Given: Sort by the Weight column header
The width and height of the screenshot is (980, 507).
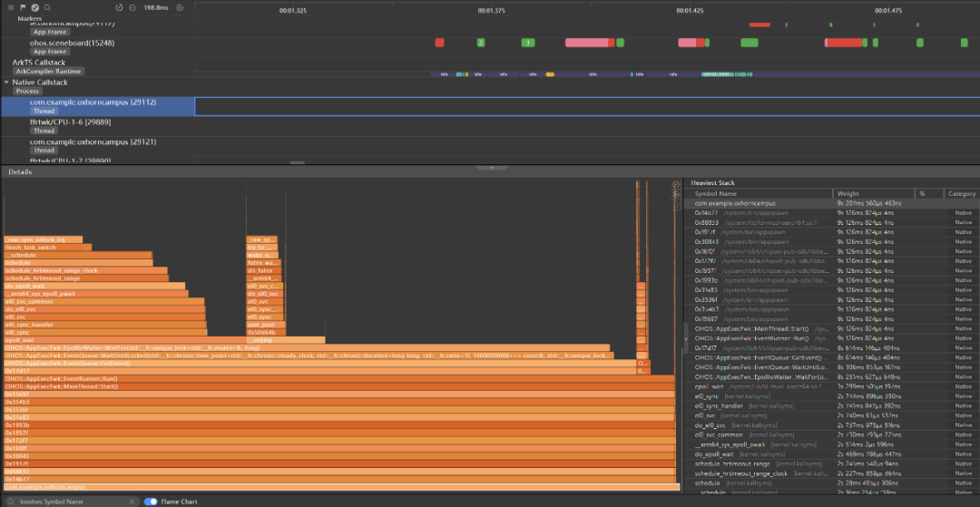Looking at the screenshot, I should [873, 193].
